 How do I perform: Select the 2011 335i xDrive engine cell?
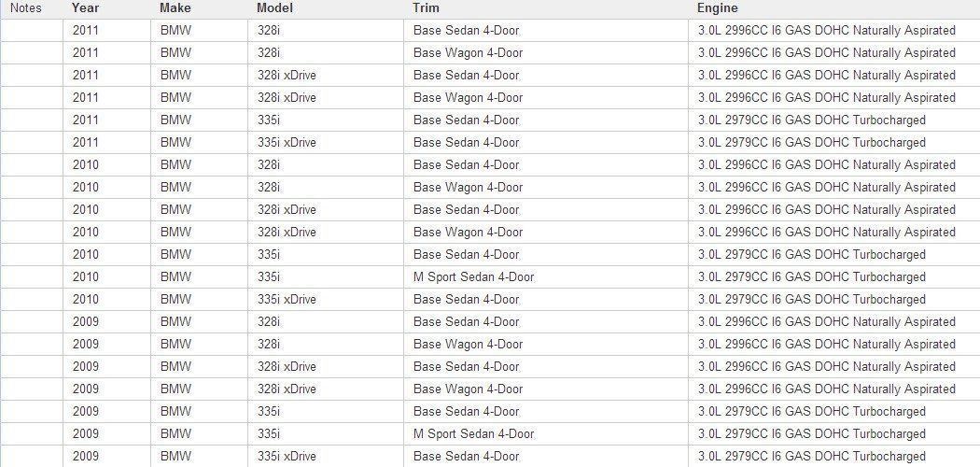tap(811, 143)
